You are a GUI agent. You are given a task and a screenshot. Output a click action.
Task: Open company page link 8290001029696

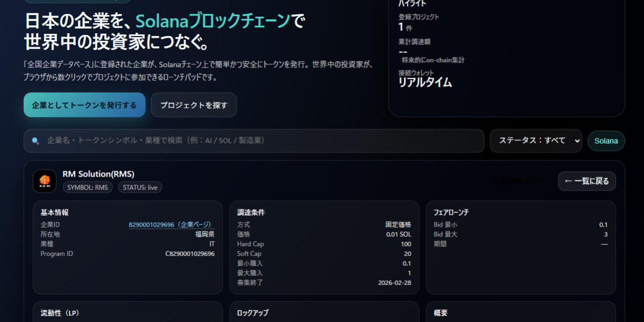tap(172, 224)
